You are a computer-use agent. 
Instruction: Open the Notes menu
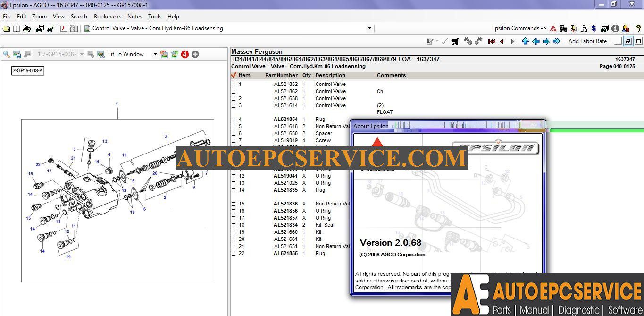(134, 16)
